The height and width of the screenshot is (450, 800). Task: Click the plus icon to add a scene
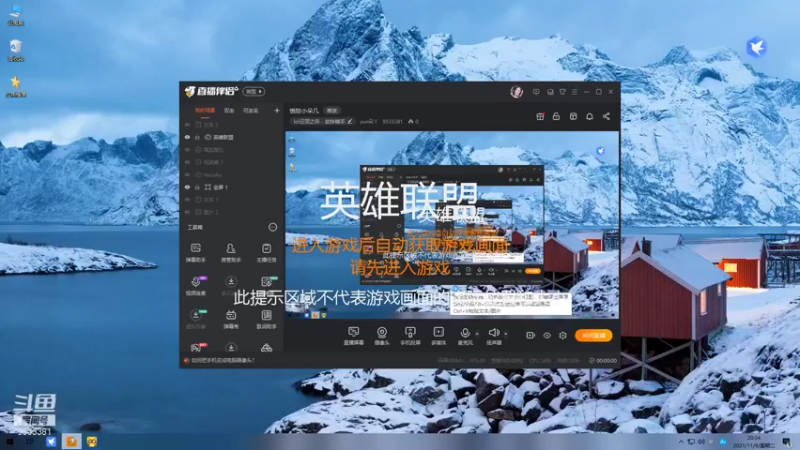(x=277, y=110)
